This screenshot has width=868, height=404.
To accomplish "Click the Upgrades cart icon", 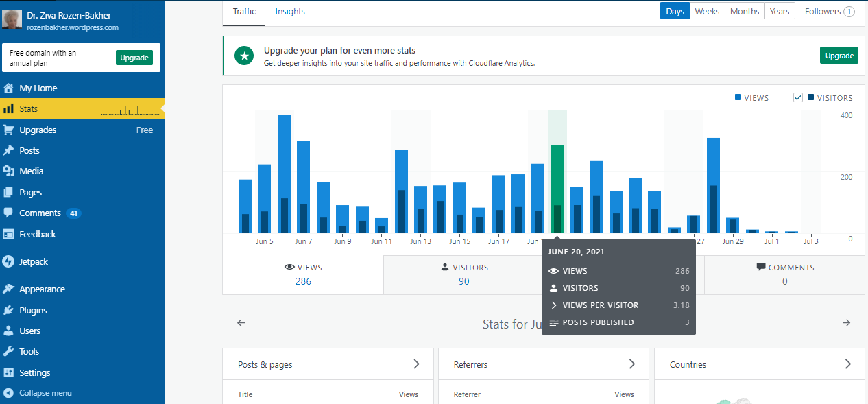I will click(8, 130).
